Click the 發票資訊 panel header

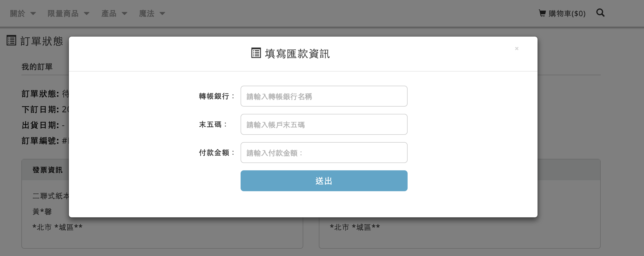(x=45, y=170)
